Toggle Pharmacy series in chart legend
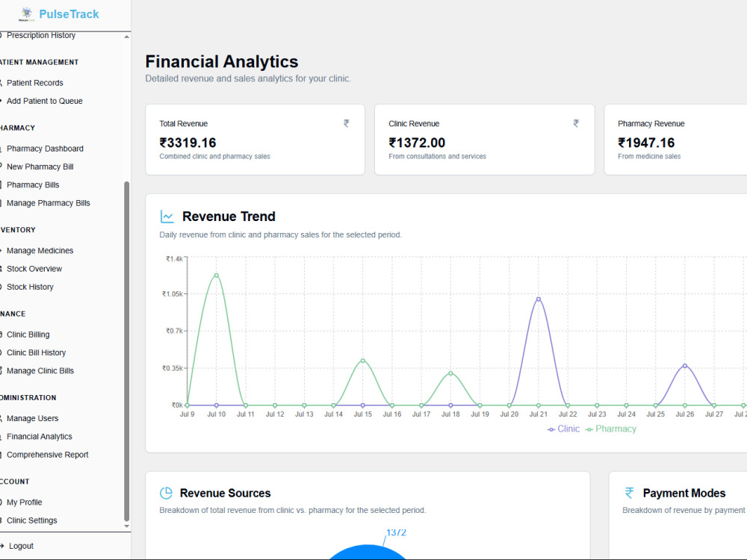The height and width of the screenshot is (560, 747). [x=611, y=429]
